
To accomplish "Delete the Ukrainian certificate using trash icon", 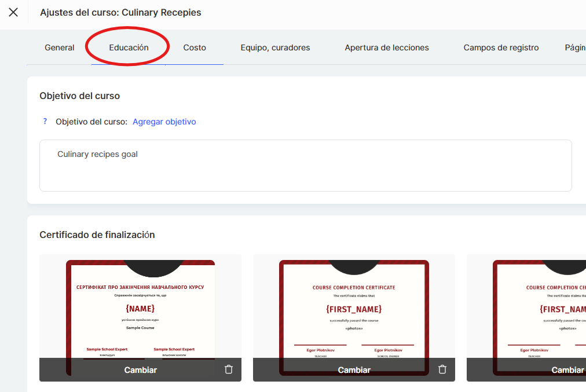I will (x=229, y=369).
